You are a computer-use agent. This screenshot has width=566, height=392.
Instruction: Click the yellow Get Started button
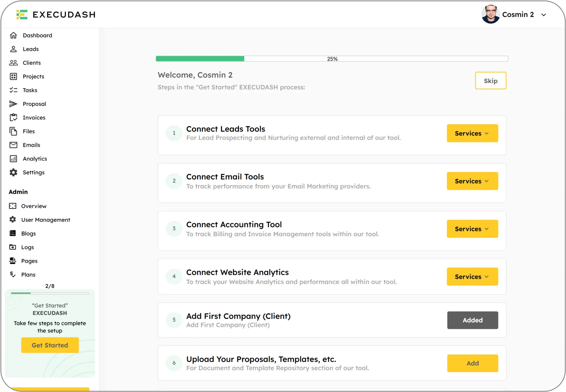(x=50, y=345)
